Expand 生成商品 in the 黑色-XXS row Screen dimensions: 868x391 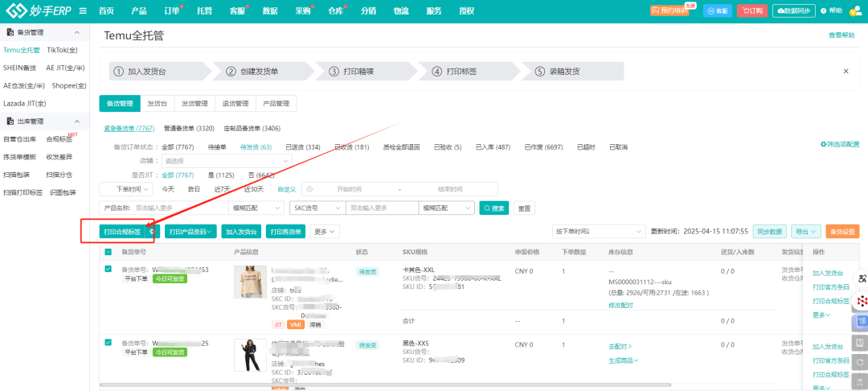click(624, 360)
